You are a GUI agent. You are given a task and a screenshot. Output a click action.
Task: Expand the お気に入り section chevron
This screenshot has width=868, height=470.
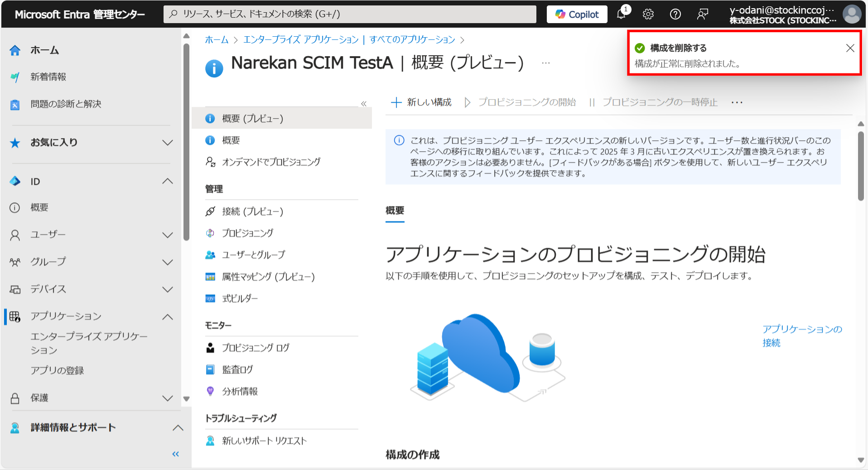click(x=168, y=143)
